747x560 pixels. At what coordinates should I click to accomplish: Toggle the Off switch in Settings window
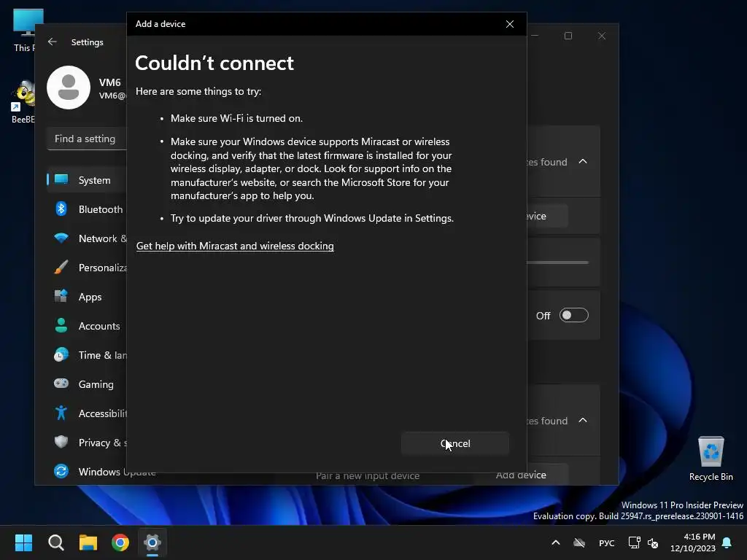(573, 315)
